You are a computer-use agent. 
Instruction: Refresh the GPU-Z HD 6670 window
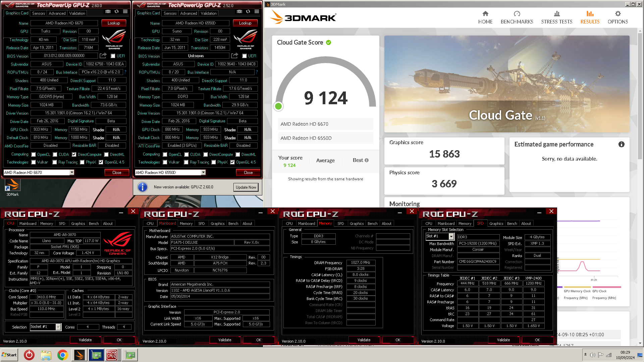point(116,11)
